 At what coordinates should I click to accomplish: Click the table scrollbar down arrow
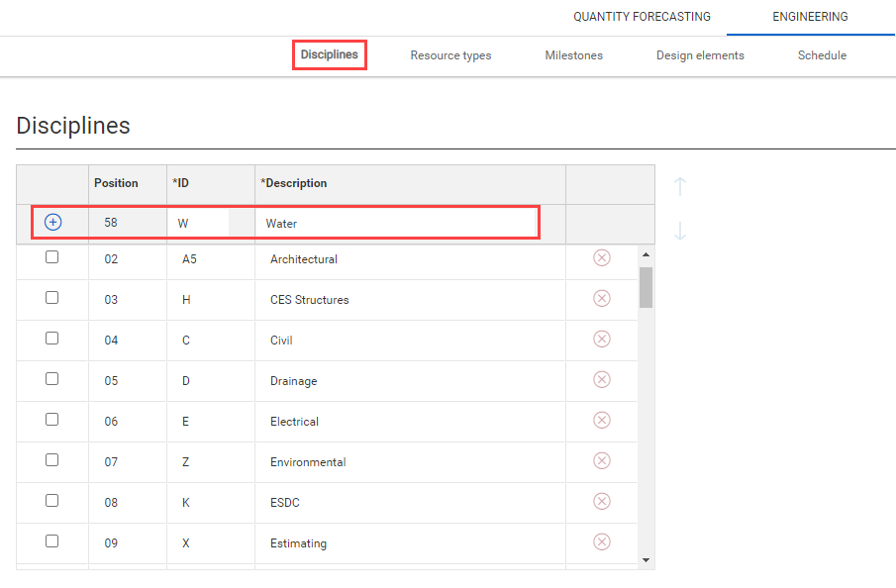click(x=646, y=560)
